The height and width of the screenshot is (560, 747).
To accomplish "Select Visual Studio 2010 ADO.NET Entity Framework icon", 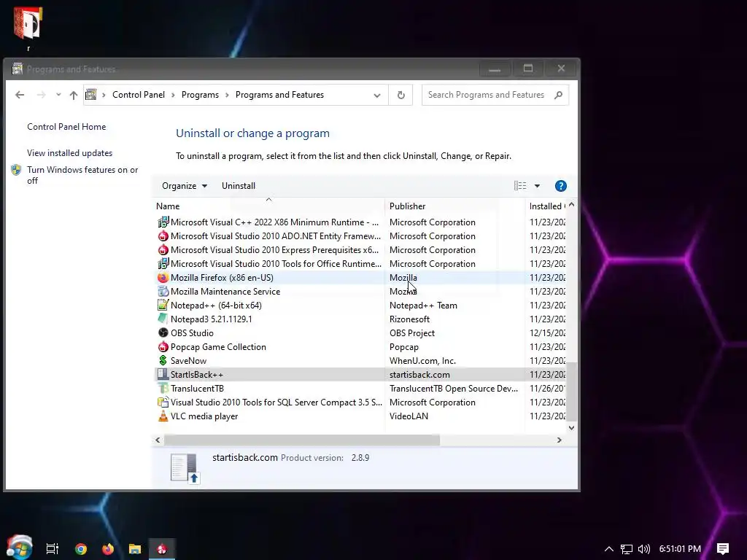I will click(x=163, y=236).
